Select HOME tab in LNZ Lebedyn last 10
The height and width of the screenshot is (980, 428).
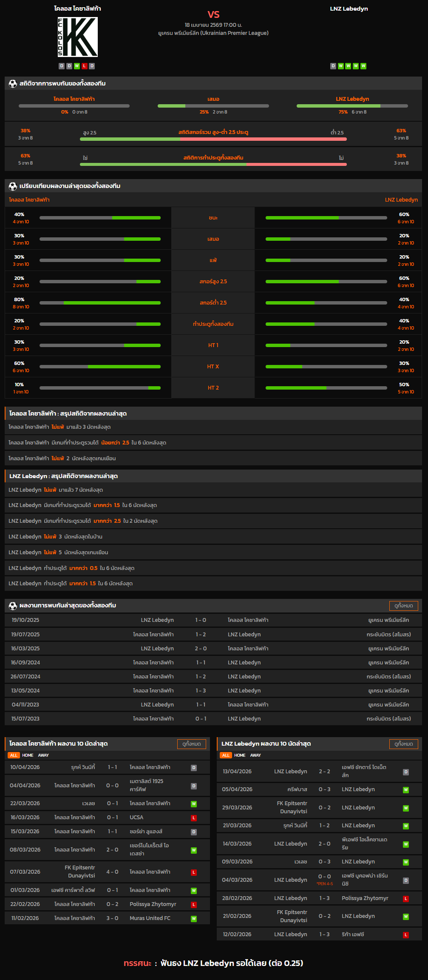240,755
